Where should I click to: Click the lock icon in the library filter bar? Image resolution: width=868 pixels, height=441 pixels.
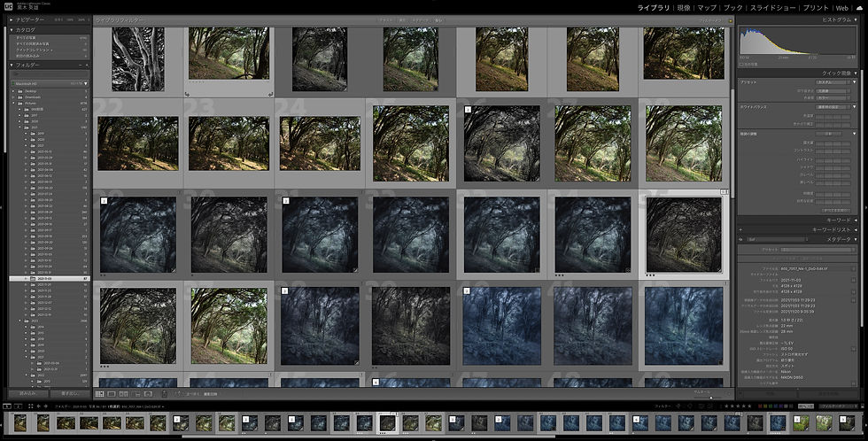[730, 20]
